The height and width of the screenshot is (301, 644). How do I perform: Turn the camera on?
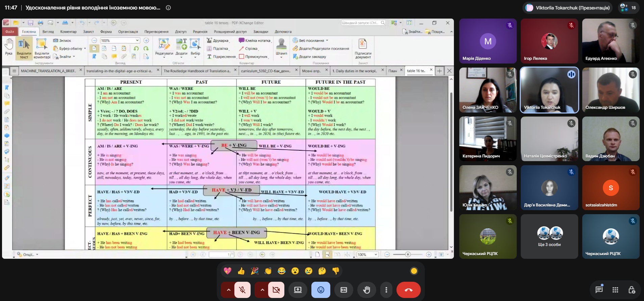point(276,290)
